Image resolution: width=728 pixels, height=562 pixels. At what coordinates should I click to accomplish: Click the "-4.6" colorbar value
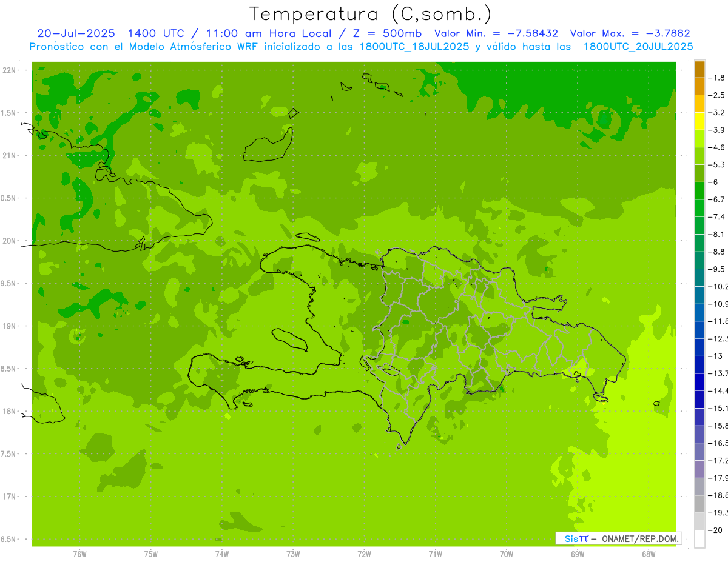pyautogui.click(x=716, y=147)
